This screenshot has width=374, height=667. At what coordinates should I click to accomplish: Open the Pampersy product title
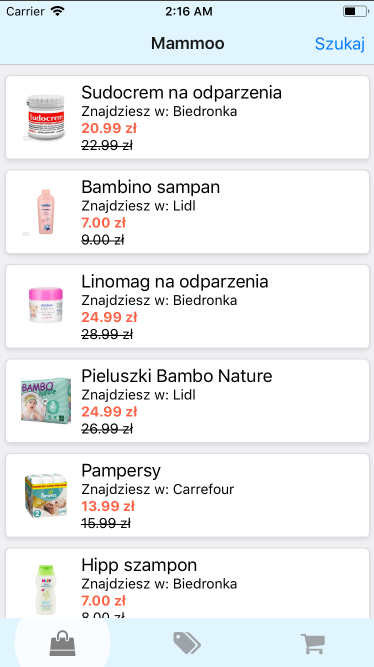click(121, 470)
